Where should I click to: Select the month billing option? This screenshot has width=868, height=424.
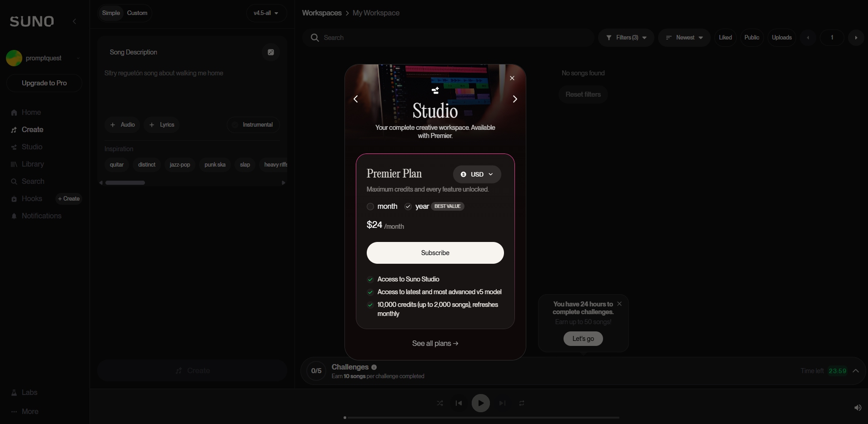(370, 207)
